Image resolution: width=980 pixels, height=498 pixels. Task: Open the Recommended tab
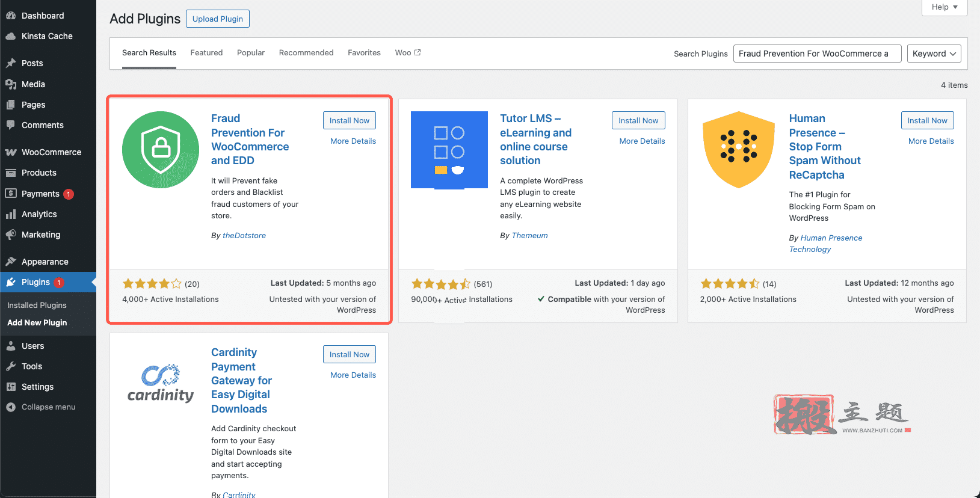(x=306, y=53)
